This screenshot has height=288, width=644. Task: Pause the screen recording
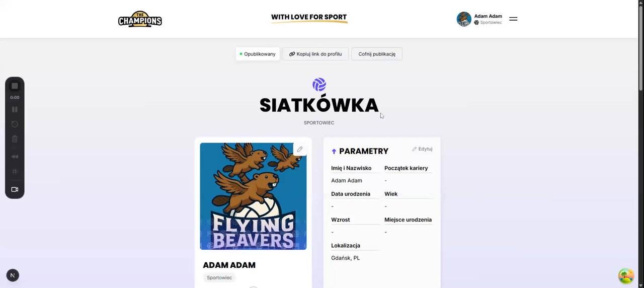(15, 109)
